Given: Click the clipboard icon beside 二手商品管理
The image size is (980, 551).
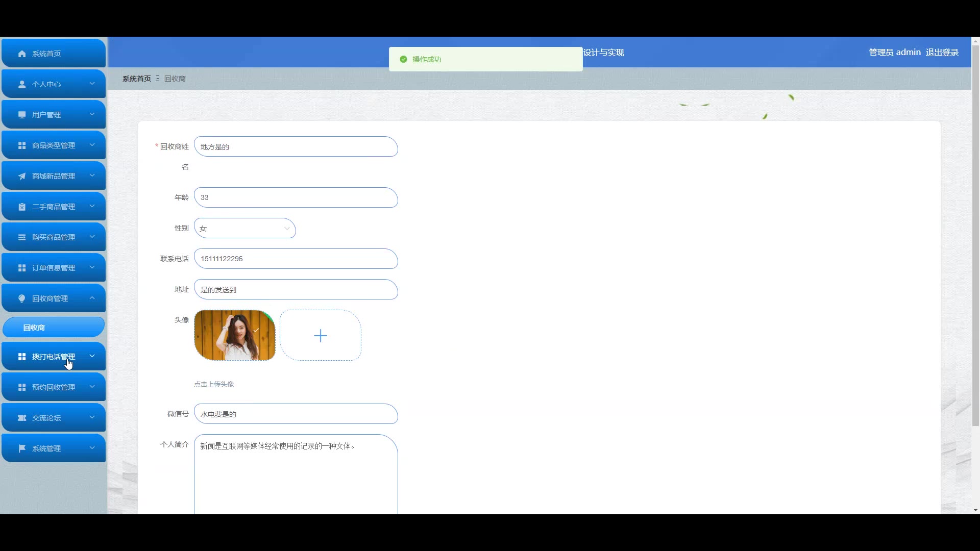Looking at the screenshot, I should point(22,207).
